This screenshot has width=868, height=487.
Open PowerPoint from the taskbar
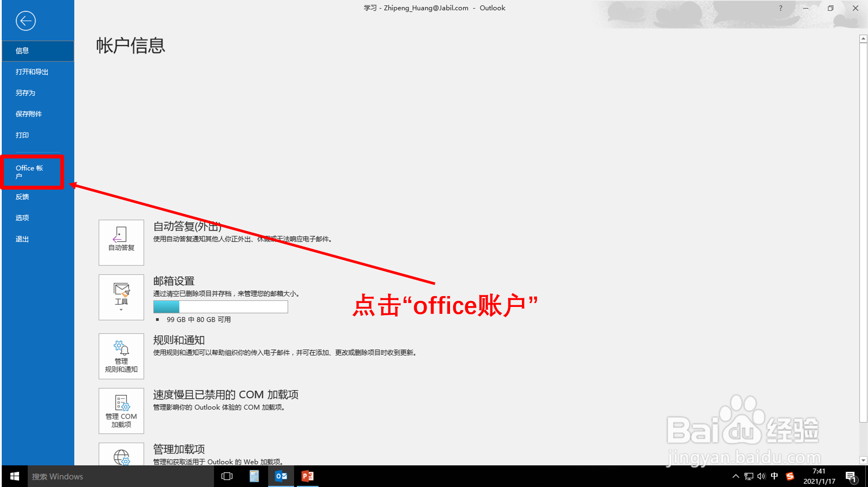(x=308, y=476)
